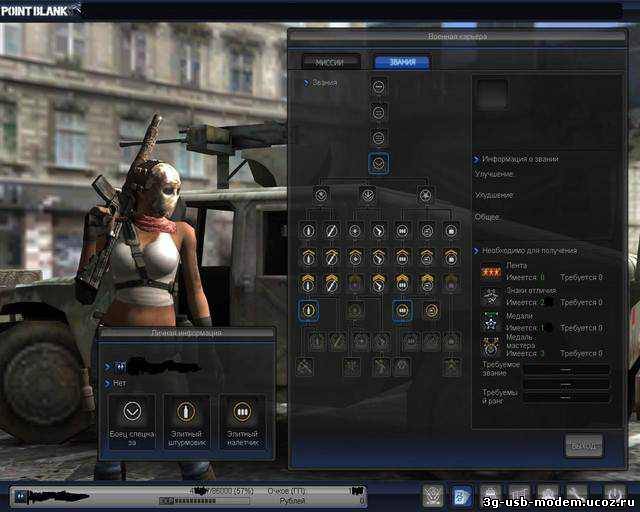Screen dimensions: 640x512
Task: Click the arrow beside Необходимо для получения
Action: [x=476, y=251]
